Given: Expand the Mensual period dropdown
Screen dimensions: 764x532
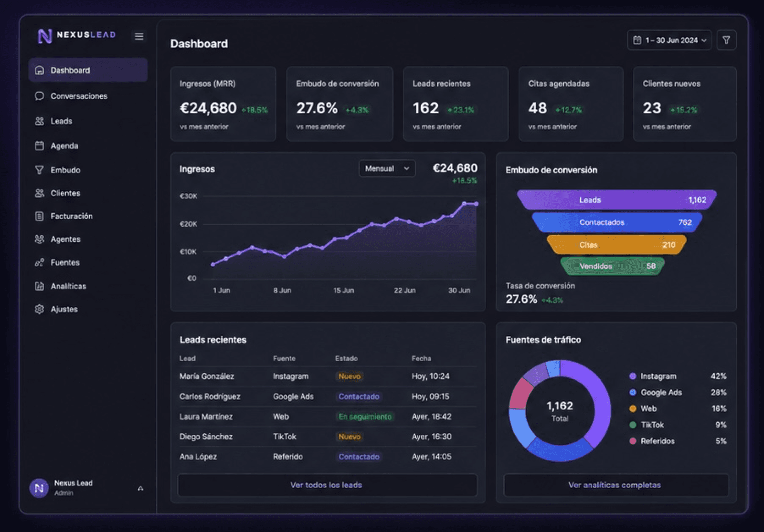Looking at the screenshot, I should (x=387, y=168).
